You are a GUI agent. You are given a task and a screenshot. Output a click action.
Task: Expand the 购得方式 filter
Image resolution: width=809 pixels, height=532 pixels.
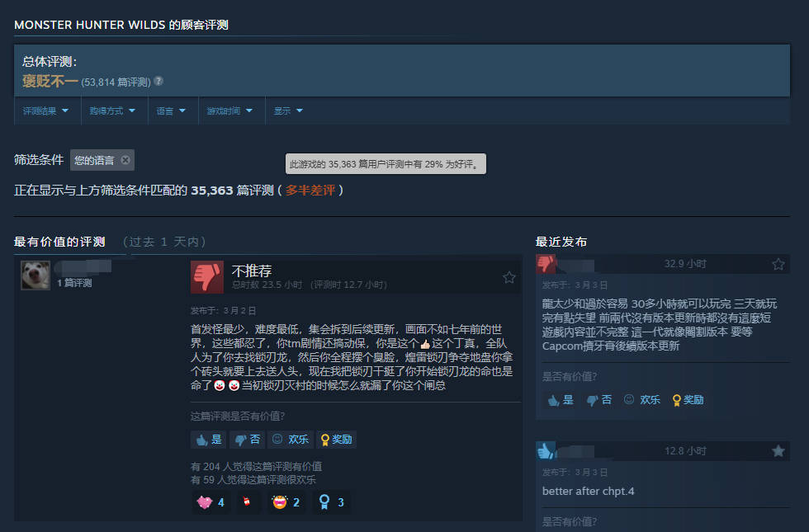(x=112, y=111)
